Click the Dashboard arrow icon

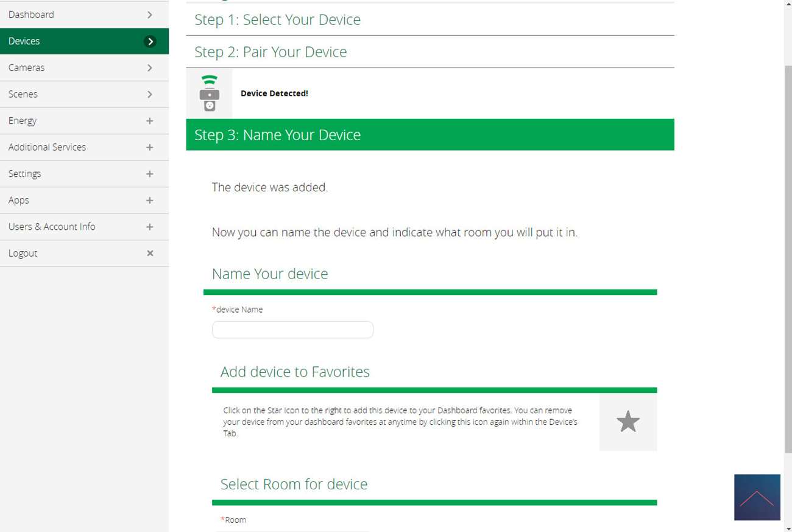pos(150,15)
